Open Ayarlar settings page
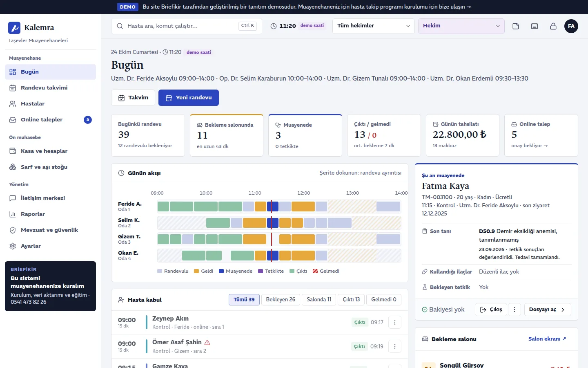 pos(50,246)
